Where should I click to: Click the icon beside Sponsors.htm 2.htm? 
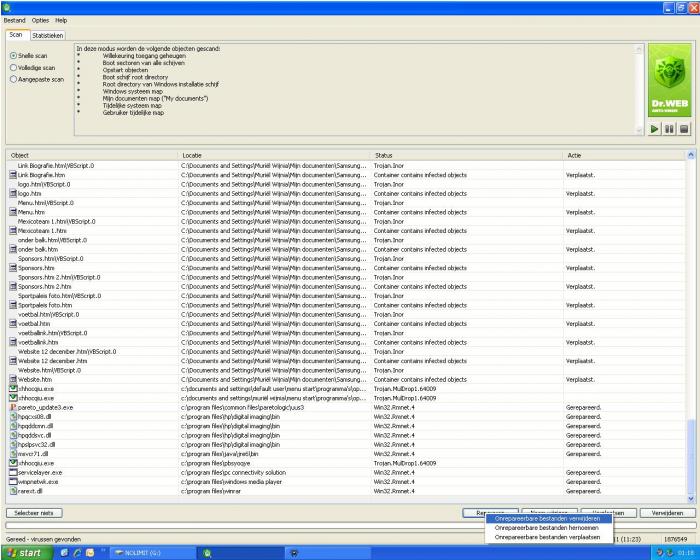click(13, 286)
